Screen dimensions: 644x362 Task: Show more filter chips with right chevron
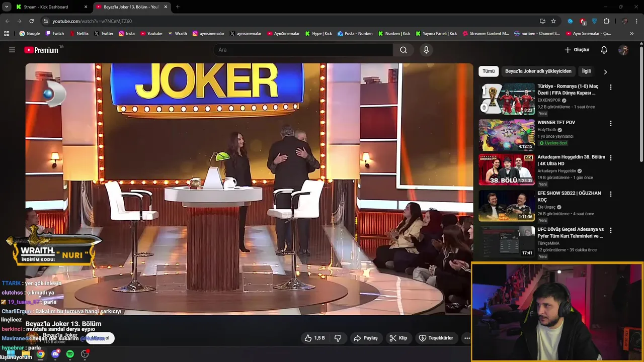605,72
